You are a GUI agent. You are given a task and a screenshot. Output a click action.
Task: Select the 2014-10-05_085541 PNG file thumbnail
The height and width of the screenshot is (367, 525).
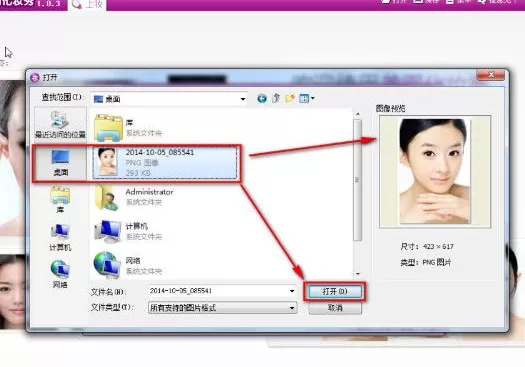pyautogui.click(x=107, y=162)
